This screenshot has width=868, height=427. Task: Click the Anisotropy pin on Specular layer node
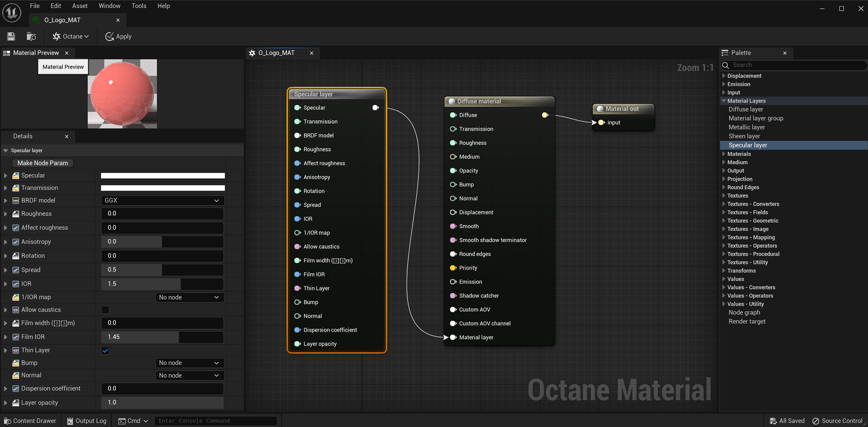[297, 177]
